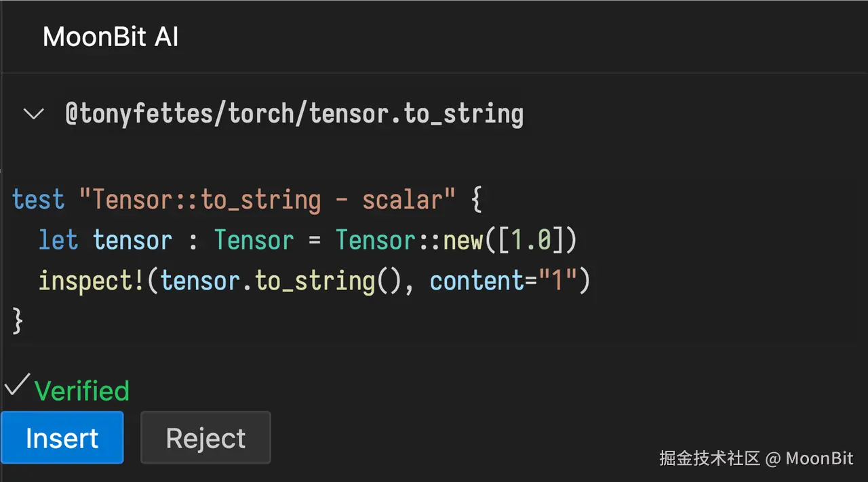
Task: Click the Verified checkmark icon
Action: coord(16,388)
